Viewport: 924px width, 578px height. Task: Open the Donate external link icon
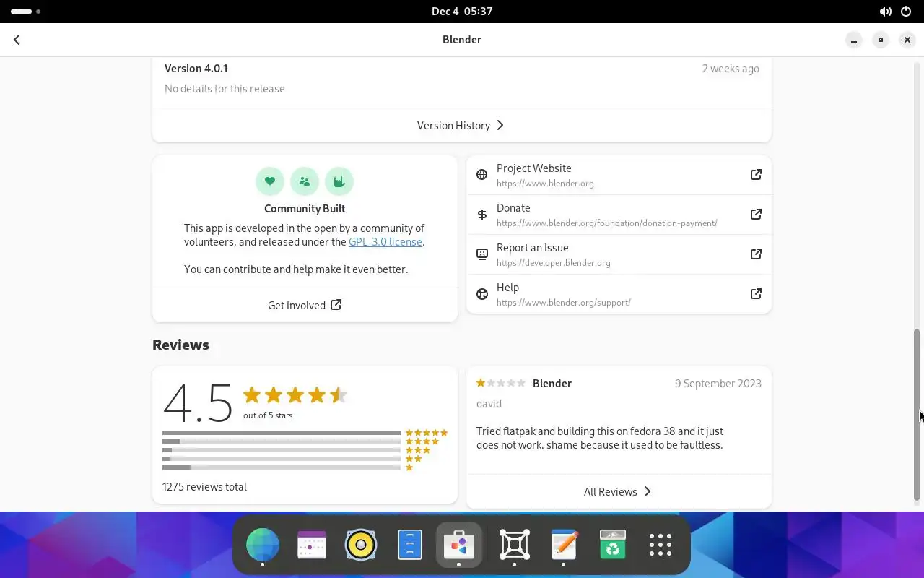(756, 215)
